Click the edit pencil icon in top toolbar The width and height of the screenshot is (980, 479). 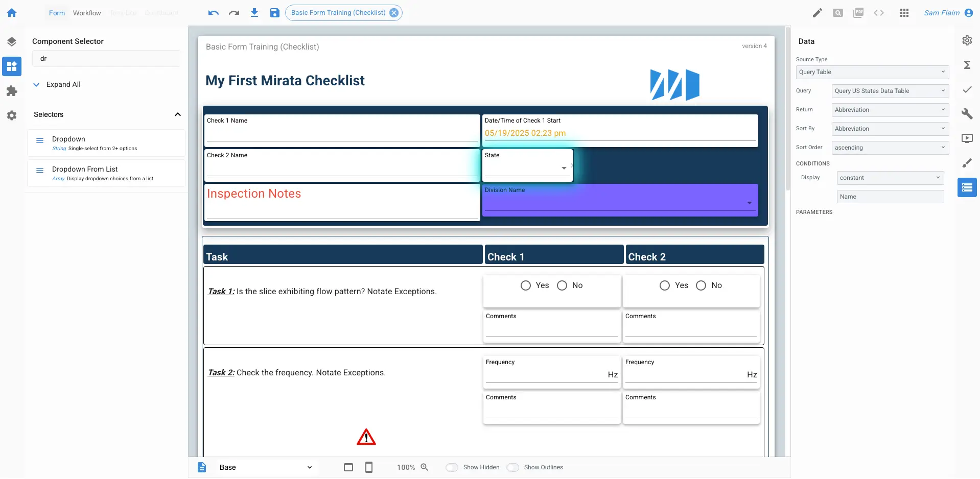click(816, 13)
